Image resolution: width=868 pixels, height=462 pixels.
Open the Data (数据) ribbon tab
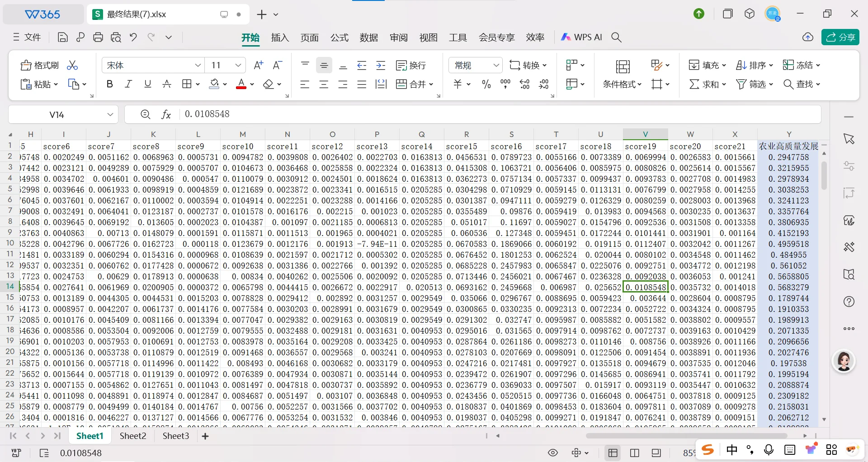point(369,38)
